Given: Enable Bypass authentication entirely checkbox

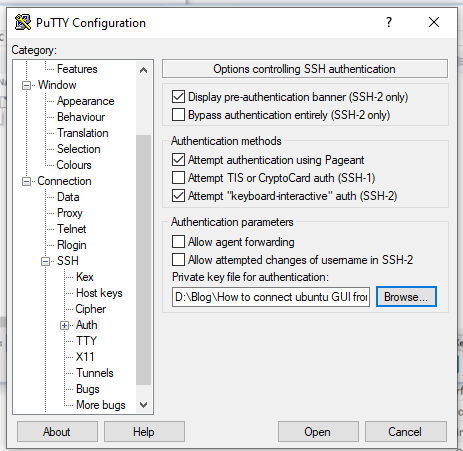Looking at the screenshot, I should (x=178, y=115).
